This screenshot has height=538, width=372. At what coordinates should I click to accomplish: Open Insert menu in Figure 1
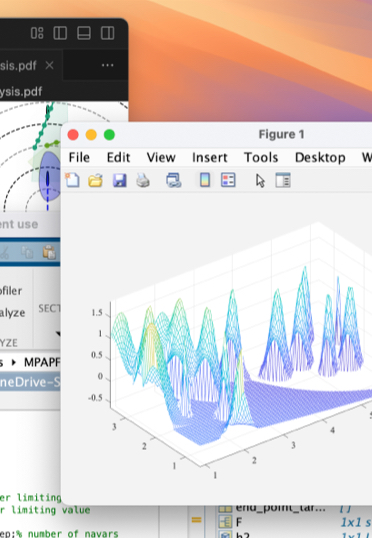tap(210, 157)
